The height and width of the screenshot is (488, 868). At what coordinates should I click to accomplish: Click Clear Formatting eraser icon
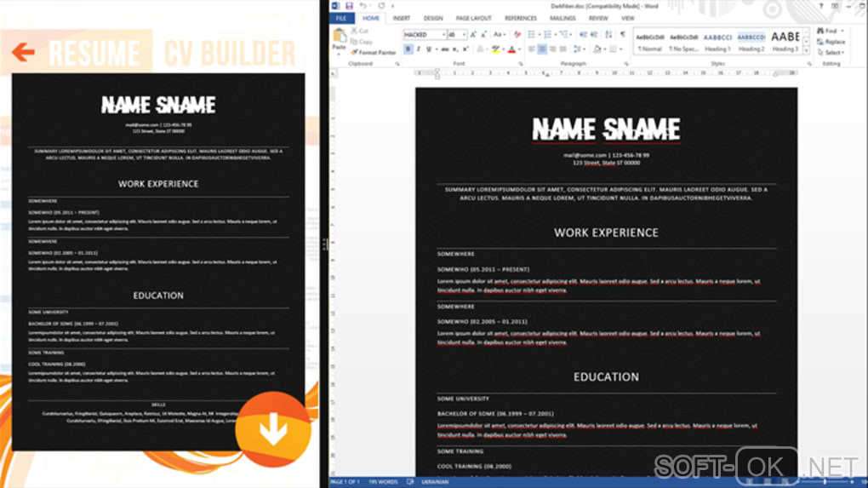pyautogui.click(x=517, y=34)
